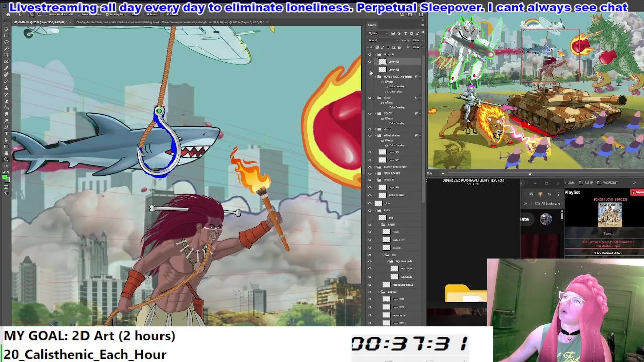644x362 pixels.
Task: Select the Healing Brush tool
Action: (6, 74)
